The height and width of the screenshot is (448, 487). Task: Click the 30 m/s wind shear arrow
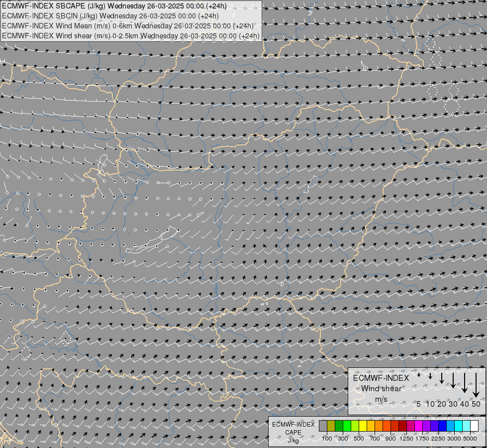[x=453, y=380]
